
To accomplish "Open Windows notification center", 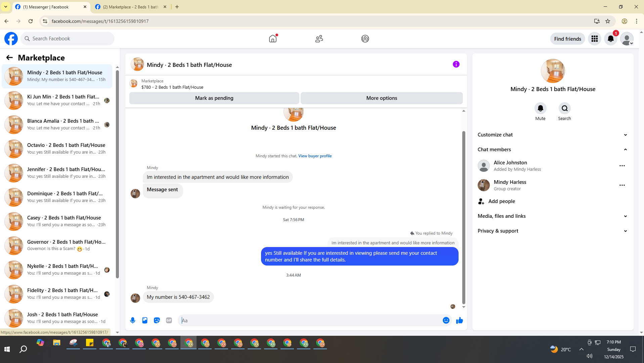I will (x=633, y=349).
